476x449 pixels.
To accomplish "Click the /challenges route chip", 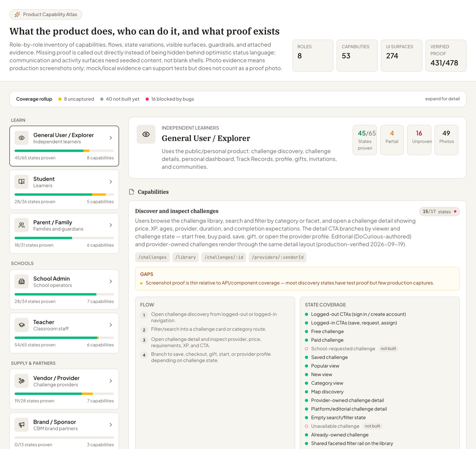I will pyautogui.click(x=152, y=257).
